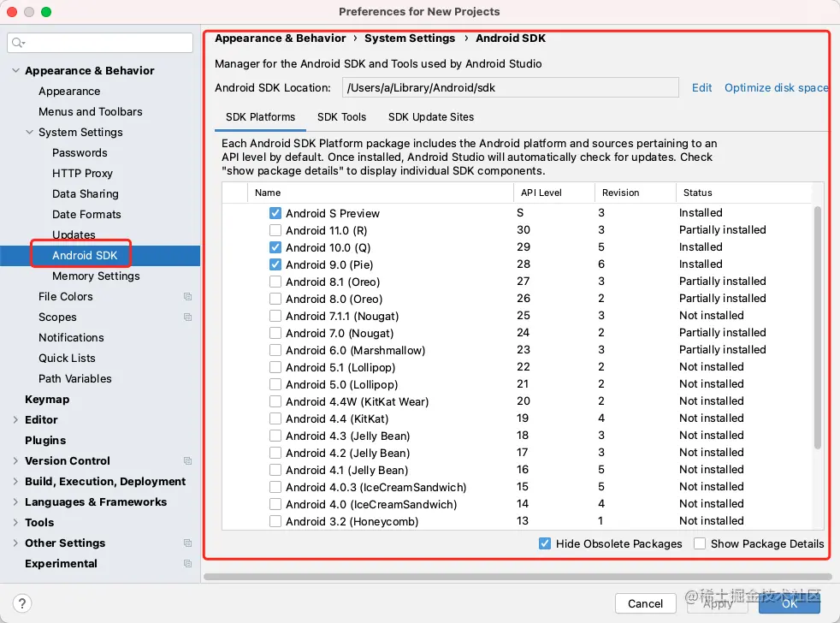Click project-level icon next to Version Control

coord(187,460)
